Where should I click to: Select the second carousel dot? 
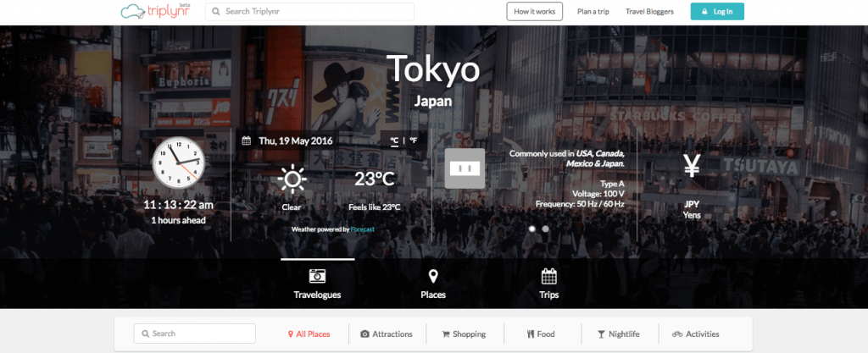[545, 229]
